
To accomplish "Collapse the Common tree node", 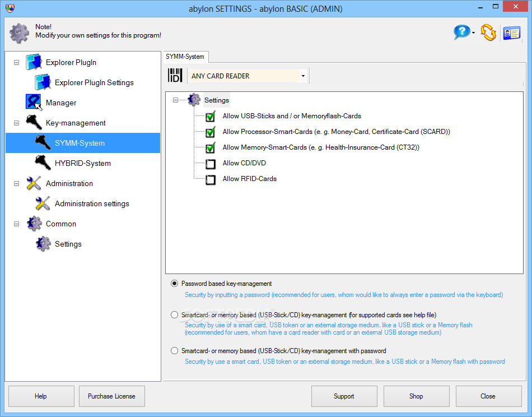I will [x=16, y=224].
